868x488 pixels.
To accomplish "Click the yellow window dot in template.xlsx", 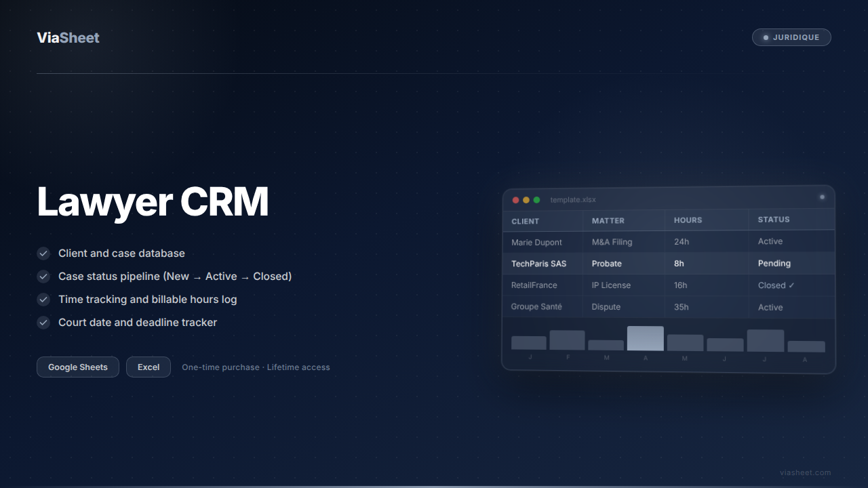I will tap(526, 200).
